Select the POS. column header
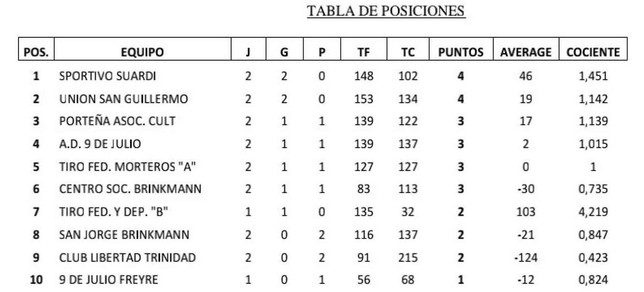 [36, 52]
